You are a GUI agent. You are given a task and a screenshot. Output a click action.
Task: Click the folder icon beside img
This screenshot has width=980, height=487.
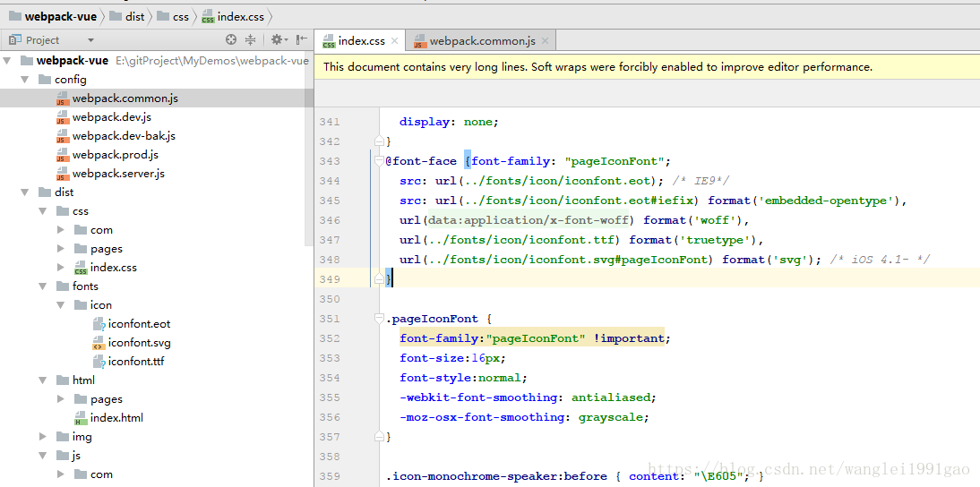coord(62,437)
